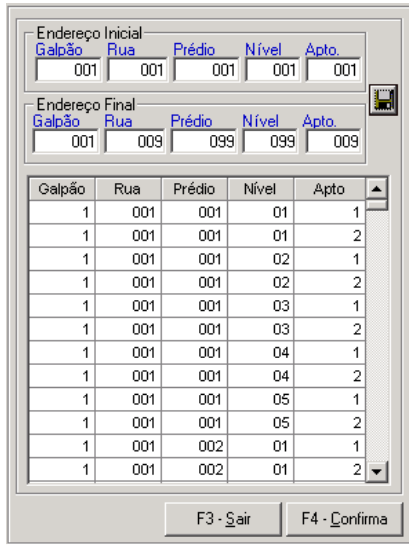The height and width of the screenshot is (548, 414).
Task: Focus the Endereço Final Nível field with 099
Action: 270,141
